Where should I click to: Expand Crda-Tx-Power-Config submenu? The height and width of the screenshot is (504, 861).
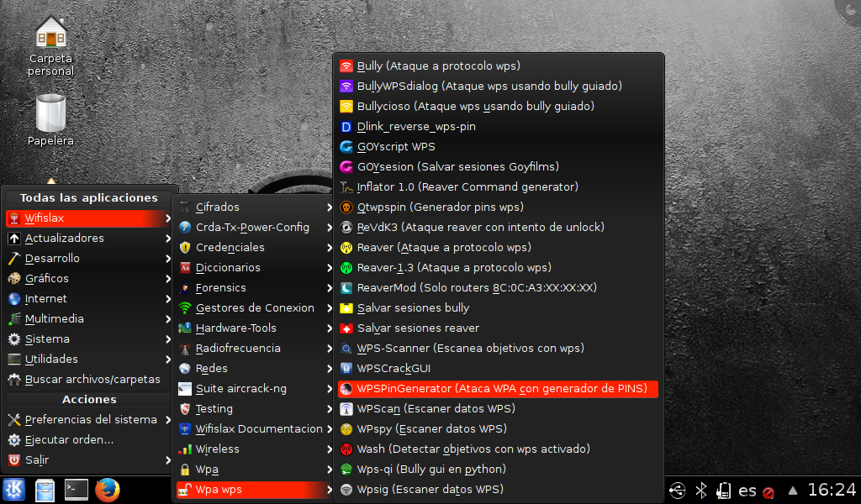point(256,228)
